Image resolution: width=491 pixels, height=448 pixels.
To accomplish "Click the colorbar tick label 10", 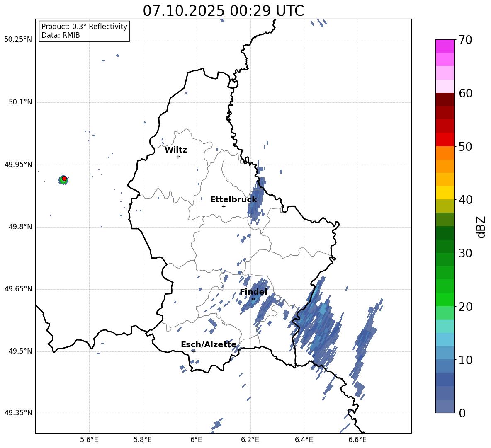I will (465, 360).
